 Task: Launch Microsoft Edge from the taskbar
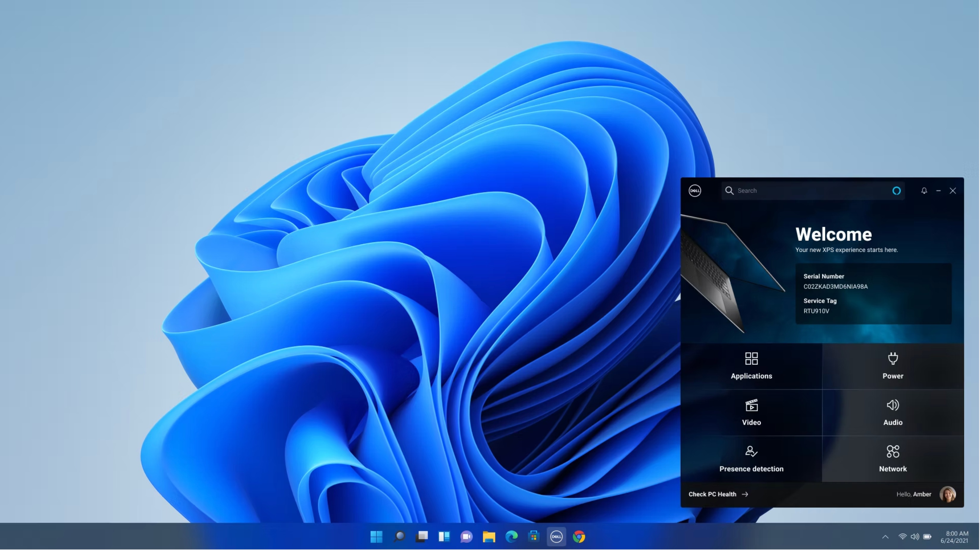click(511, 537)
